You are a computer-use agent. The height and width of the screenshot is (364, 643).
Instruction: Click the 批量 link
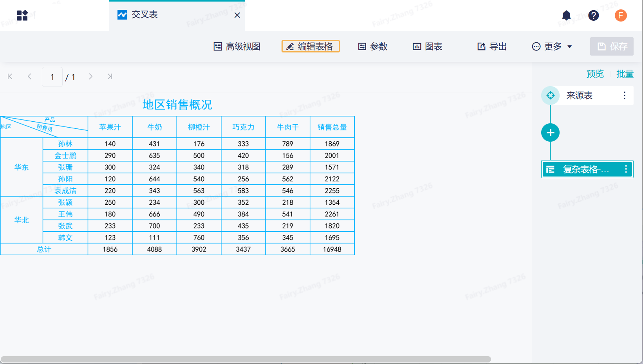pos(625,74)
